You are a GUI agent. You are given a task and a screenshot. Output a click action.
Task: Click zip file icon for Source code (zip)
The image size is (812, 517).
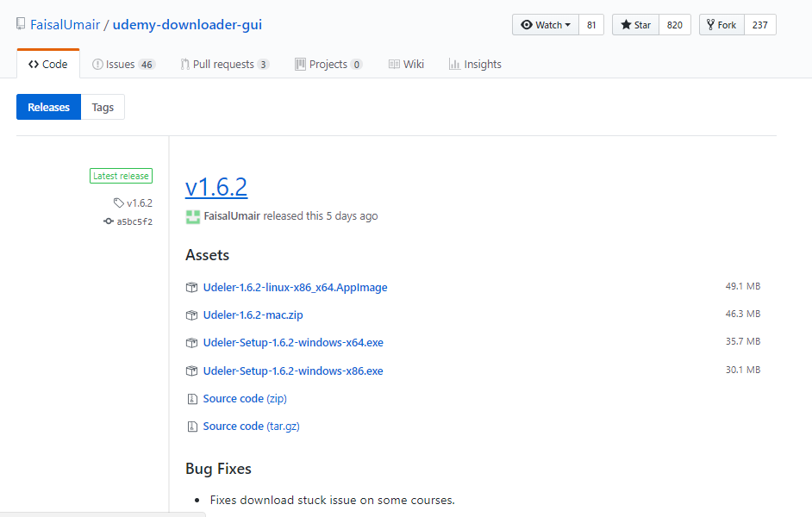192,398
